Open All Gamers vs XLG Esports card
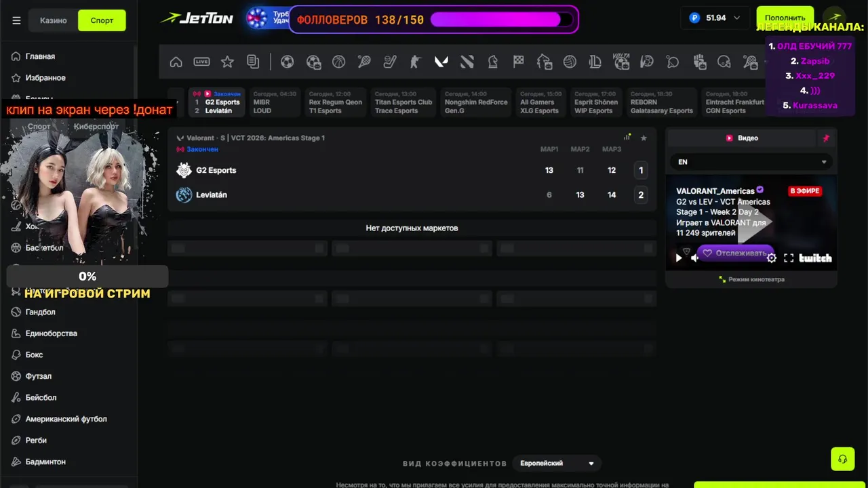The width and height of the screenshot is (868, 488). point(540,102)
